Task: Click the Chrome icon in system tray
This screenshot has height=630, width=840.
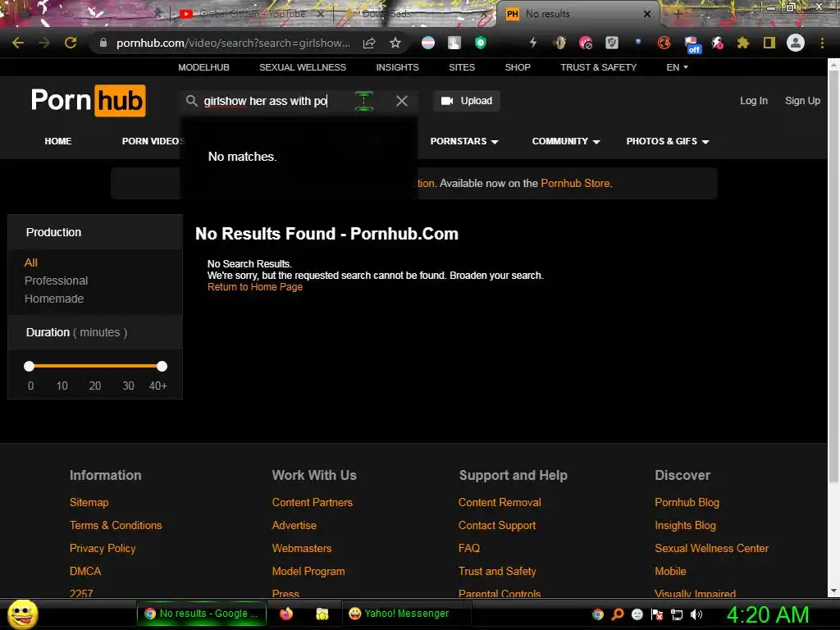Action: 598,614
